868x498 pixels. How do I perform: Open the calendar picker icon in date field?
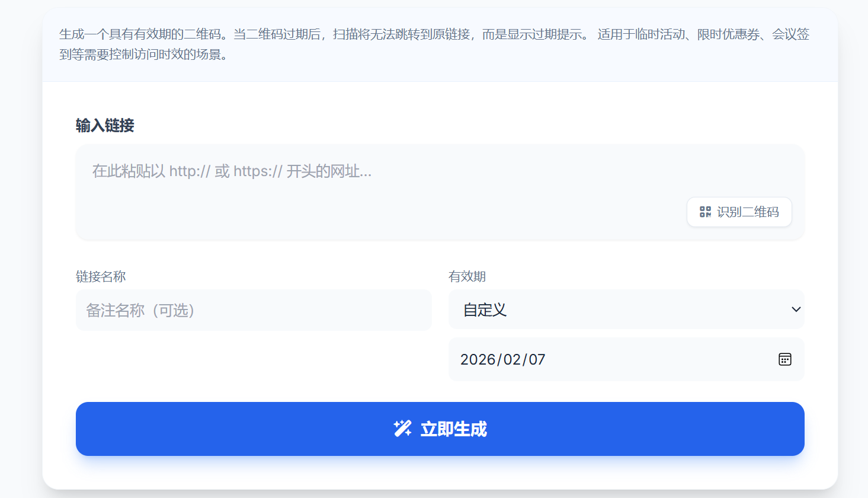point(784,359)
